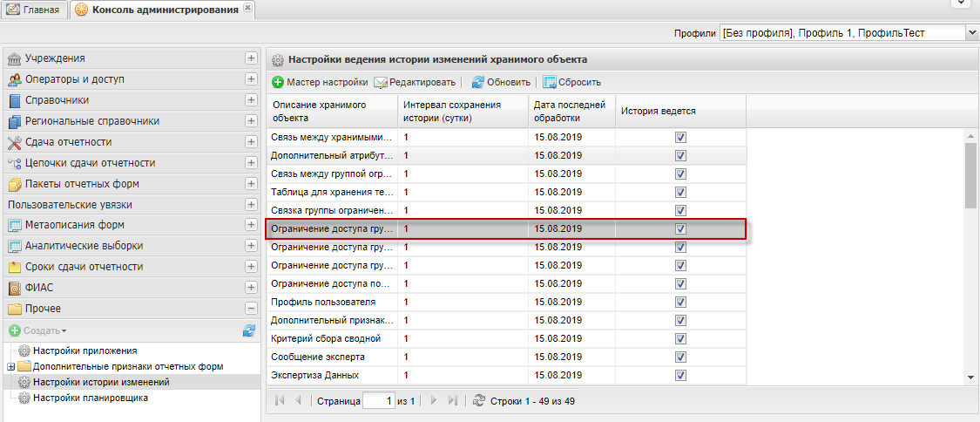Click the Редактировать pencil icon
Screen dimensions: 980x422
(x=381, y=83)
